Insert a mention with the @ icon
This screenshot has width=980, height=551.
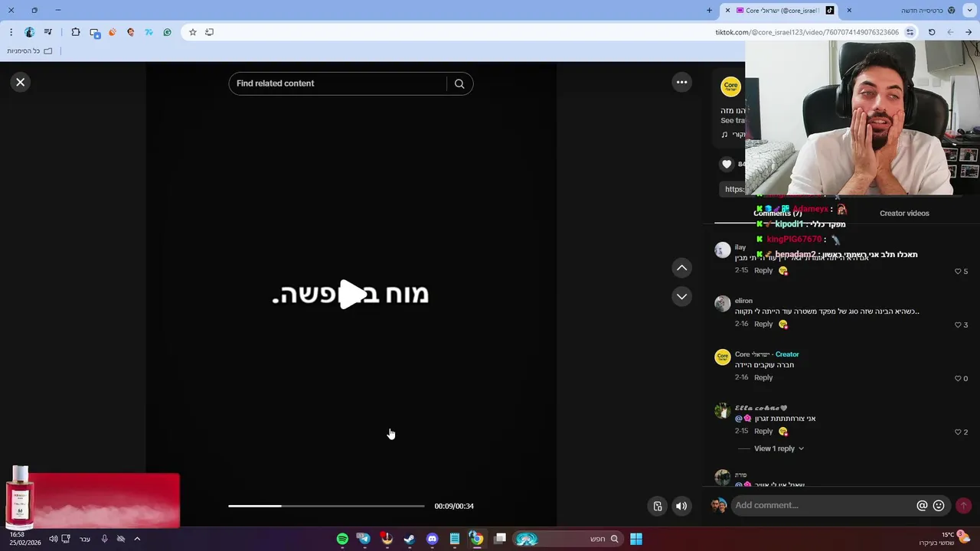(922, 506)
